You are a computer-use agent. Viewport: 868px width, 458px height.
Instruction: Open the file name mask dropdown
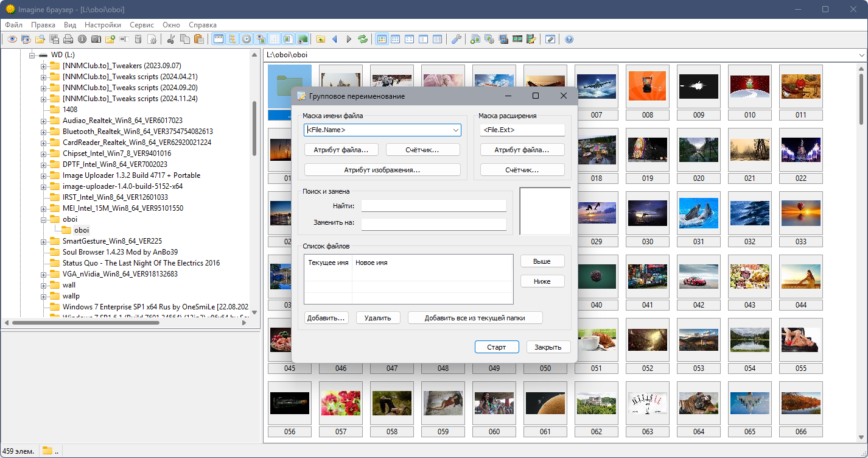(x=456, y=130)
